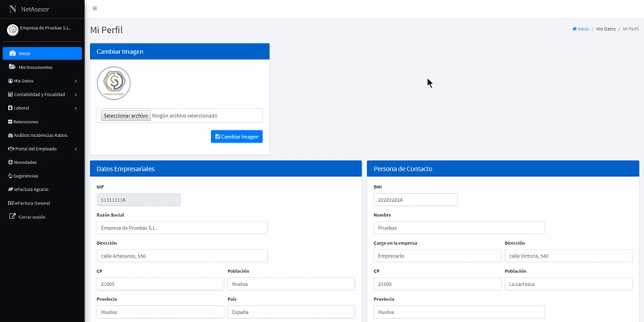Open Análisis Incidencias Ratios item

(39, 134)
